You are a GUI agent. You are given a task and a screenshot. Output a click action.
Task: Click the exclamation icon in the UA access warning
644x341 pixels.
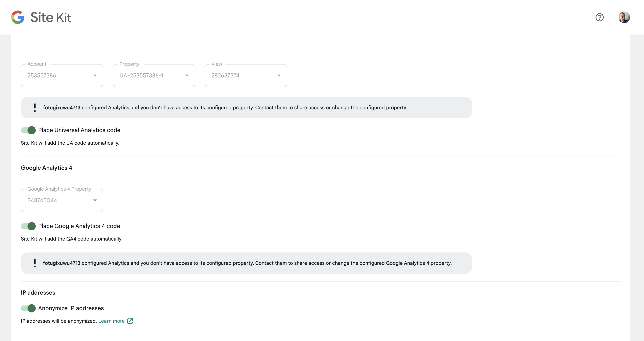click(x=35, y=107)
